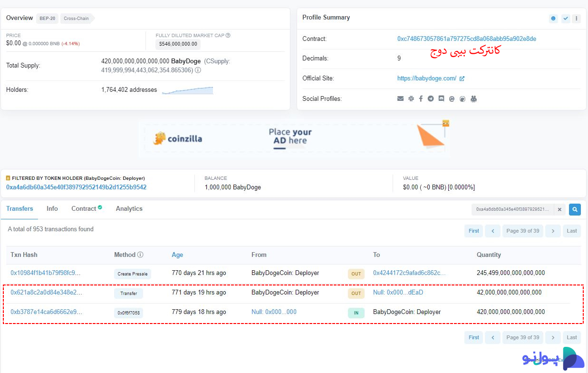The image size is (588, 373).
Task: Click the Method column help icon
Action: [x=140, y=255]
